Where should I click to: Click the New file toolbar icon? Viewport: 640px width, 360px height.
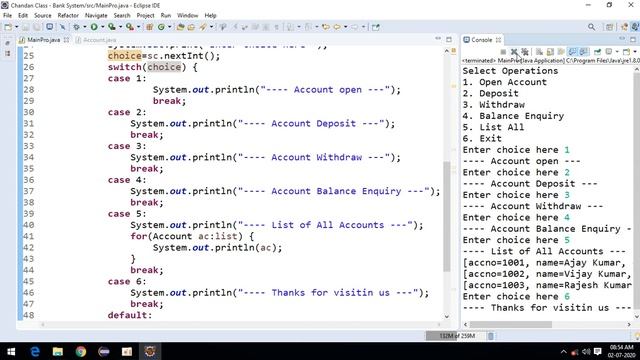[8, 27]
